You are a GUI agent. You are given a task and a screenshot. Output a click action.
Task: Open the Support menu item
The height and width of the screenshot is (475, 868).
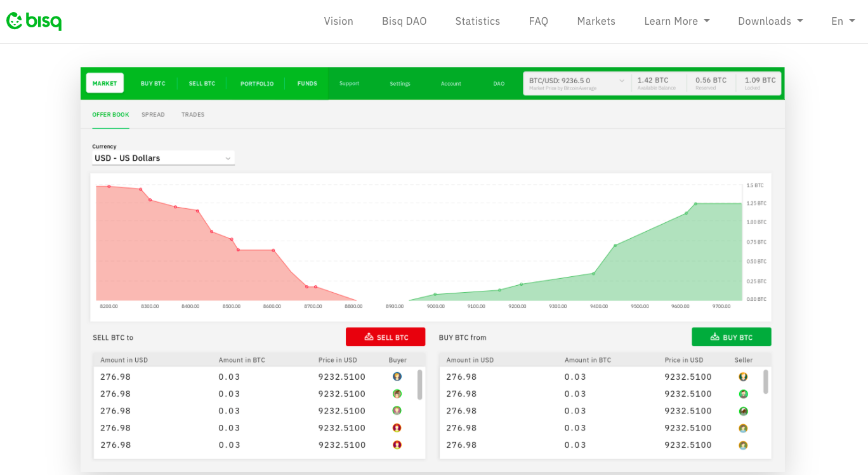tap(349, 84)
